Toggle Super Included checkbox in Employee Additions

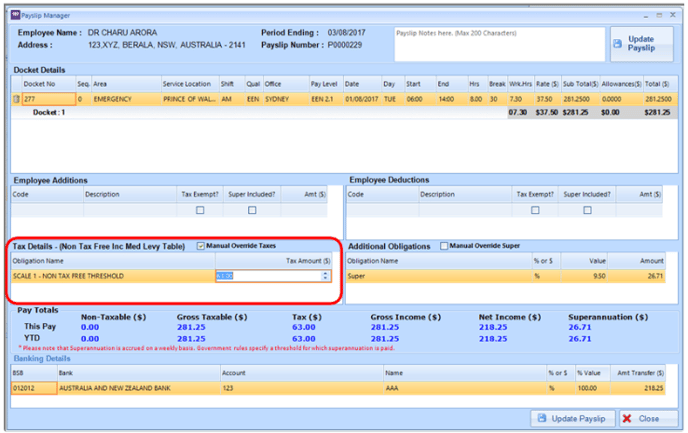(252, 211)
